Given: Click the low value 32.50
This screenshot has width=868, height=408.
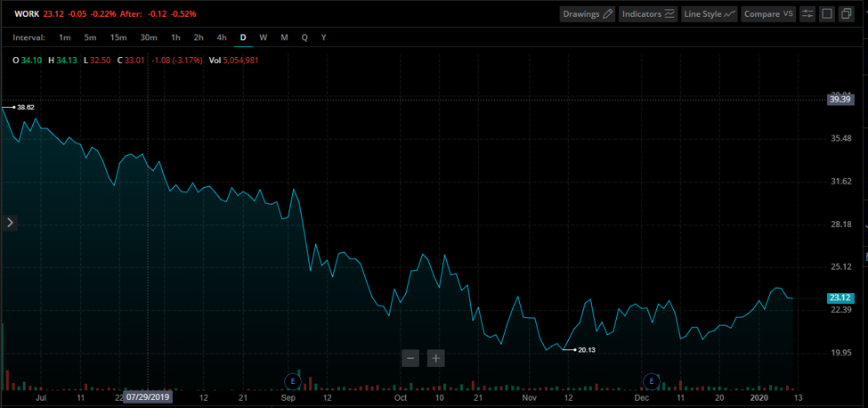Looking at the screenshot, I should [100, 60].
